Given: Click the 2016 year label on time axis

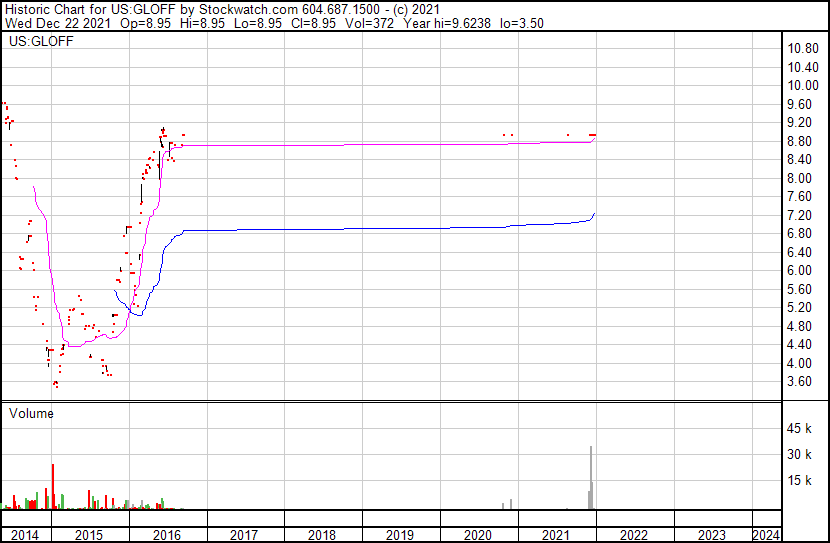Looking at the screenshot, I should coord(167,535).
